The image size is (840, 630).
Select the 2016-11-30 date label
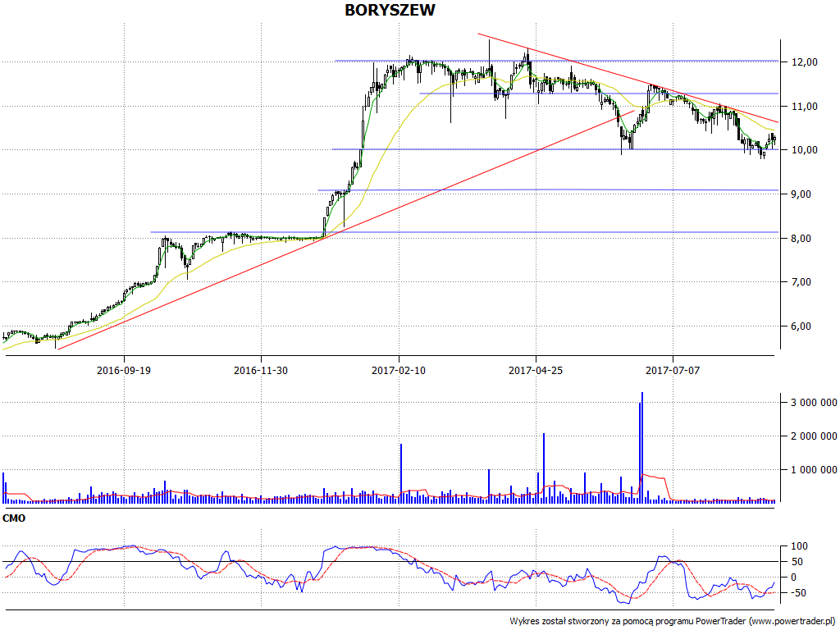point(261,370)
